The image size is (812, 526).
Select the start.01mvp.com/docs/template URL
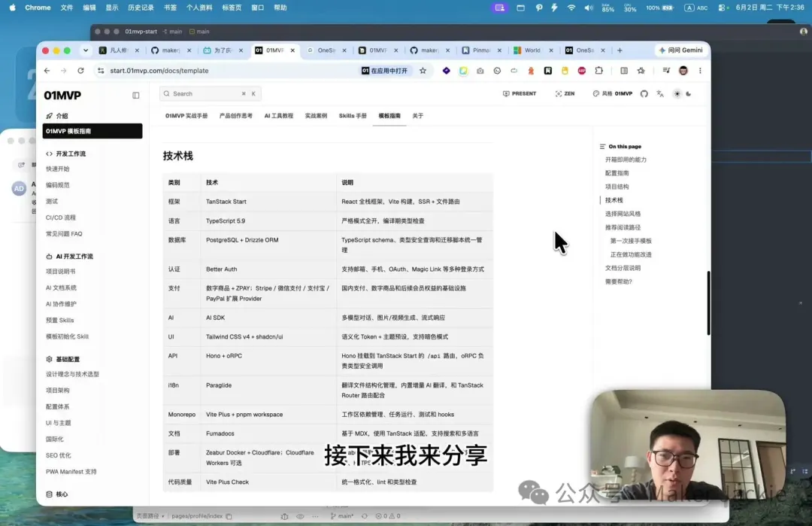tap(159, 71)
